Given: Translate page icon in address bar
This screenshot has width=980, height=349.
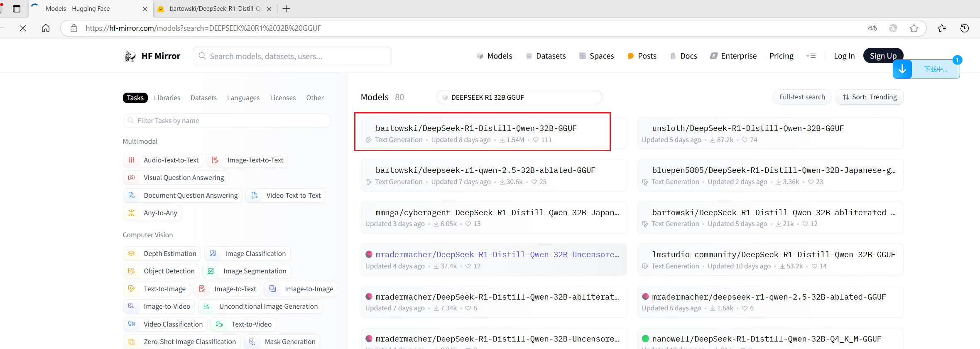Looking at the screenshot, I should (x=872, y=28).
